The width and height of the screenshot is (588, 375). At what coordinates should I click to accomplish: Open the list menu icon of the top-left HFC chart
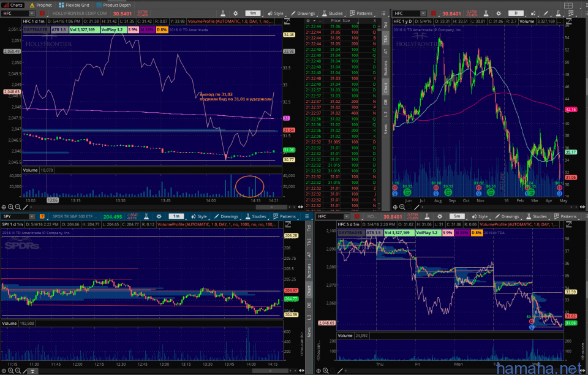383,13
